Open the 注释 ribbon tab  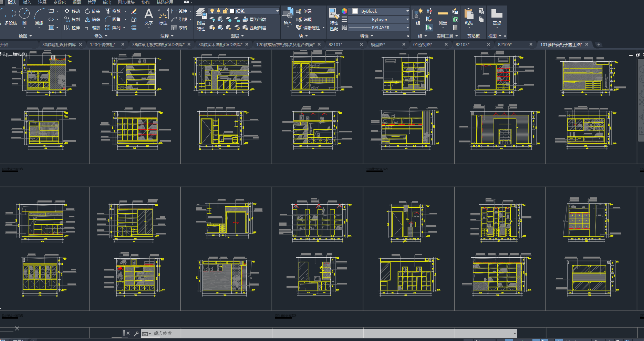[x=42, y=2]
